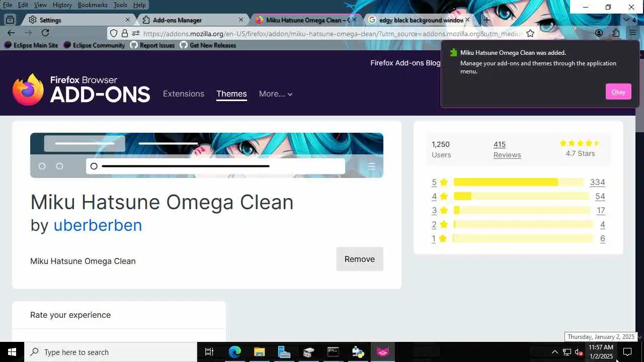Click the pink Firefox taskbar icon
The width and height of the screenshot is (644, 362).
383,352
